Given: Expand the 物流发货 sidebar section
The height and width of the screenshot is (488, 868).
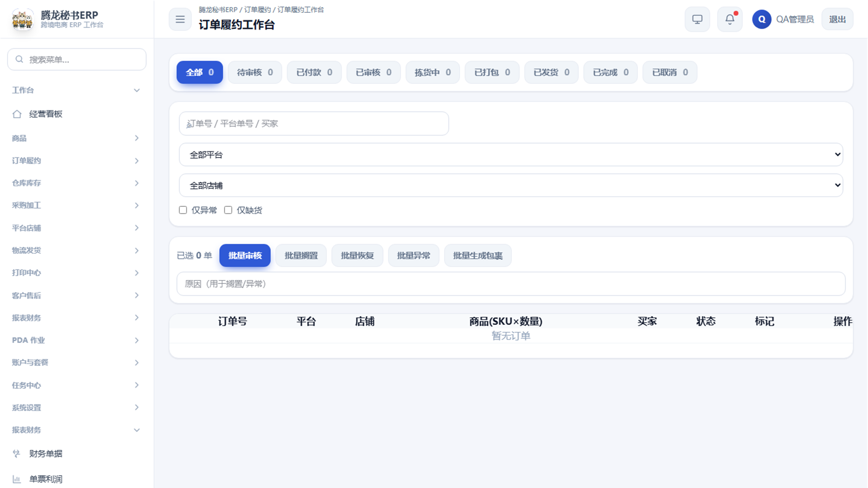Looking at the screenshot, I should [77, 250].
